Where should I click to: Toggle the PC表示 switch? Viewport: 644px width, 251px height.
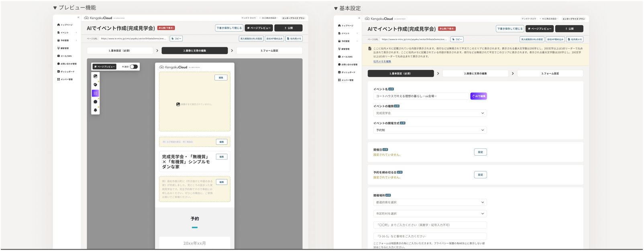[x=133, y=67]
